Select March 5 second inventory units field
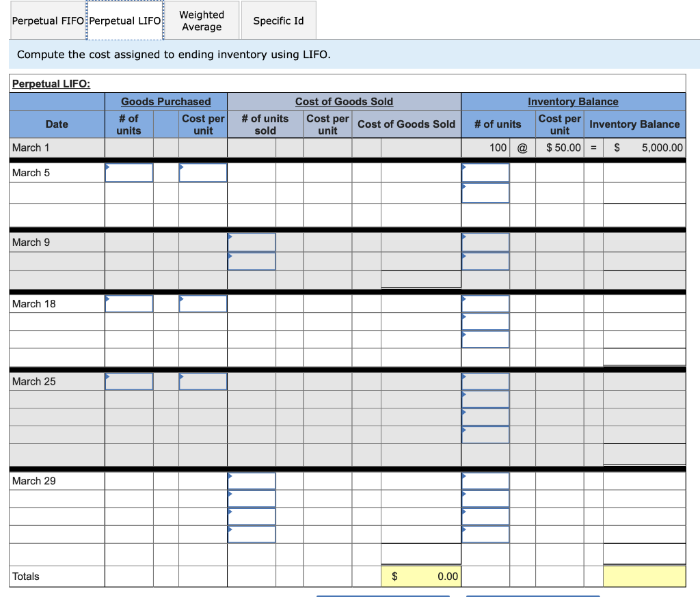 [x=485, y=193]
